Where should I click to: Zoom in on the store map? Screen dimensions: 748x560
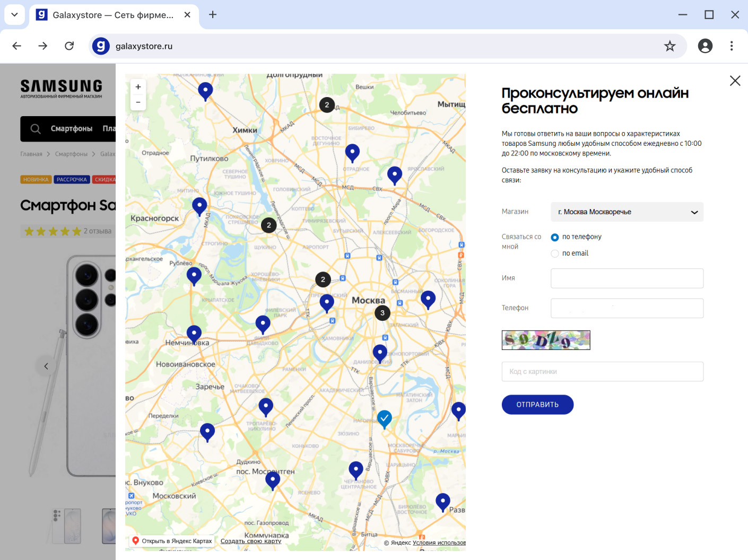click(x=138, y=87)
